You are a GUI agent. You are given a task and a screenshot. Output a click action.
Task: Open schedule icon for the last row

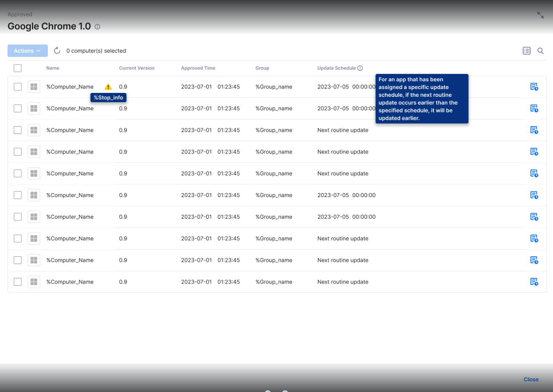pos(534,282)
